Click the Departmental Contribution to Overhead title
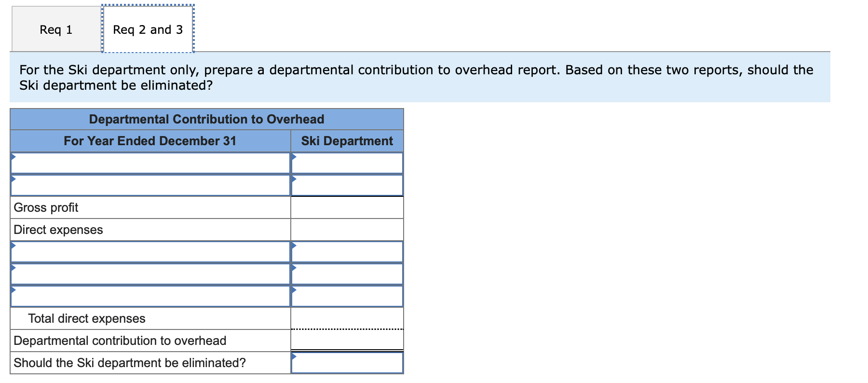Screen dimensions: 868x383 click(x=207, y=119)
